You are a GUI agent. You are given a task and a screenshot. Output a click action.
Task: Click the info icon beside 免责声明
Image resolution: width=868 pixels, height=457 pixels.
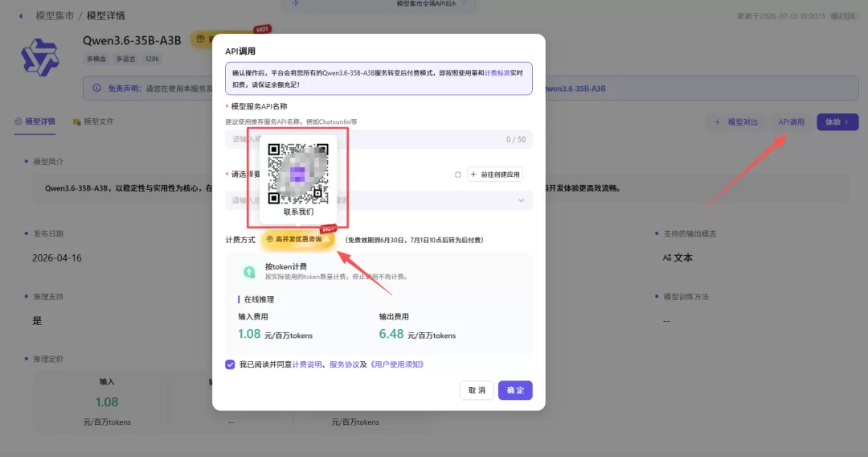click(97, 88)
